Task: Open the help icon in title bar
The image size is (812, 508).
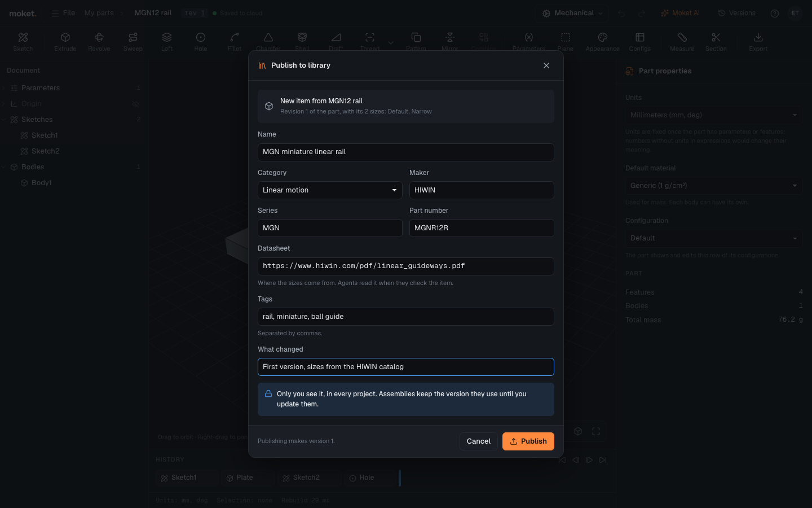Action: click(x=775, y=13)
